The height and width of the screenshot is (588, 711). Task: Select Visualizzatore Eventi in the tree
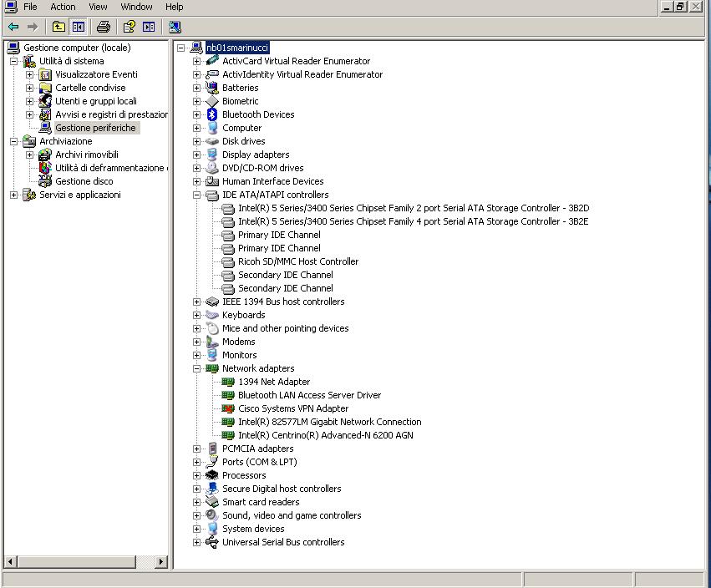[x=96, y=74]
